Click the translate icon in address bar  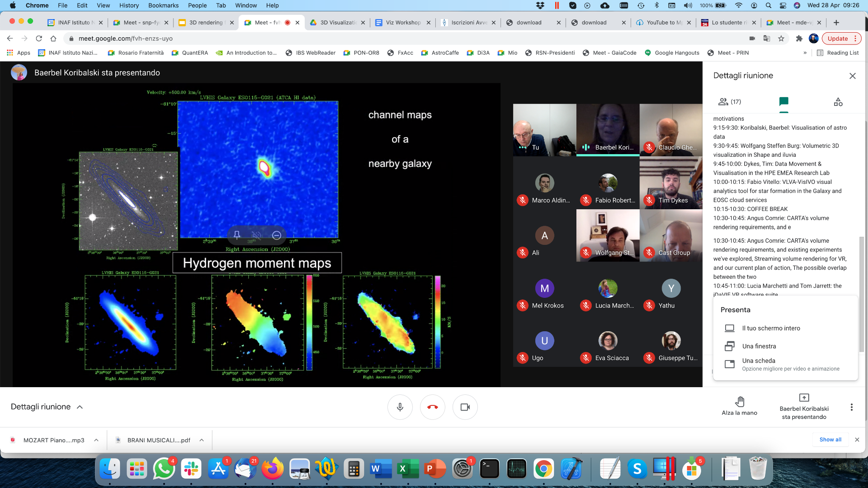[x=767, y=39]
